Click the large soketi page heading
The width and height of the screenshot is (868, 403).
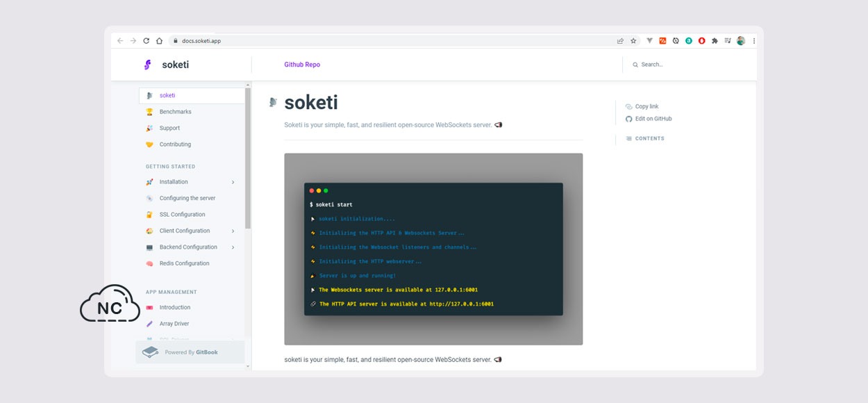point(311,102)
